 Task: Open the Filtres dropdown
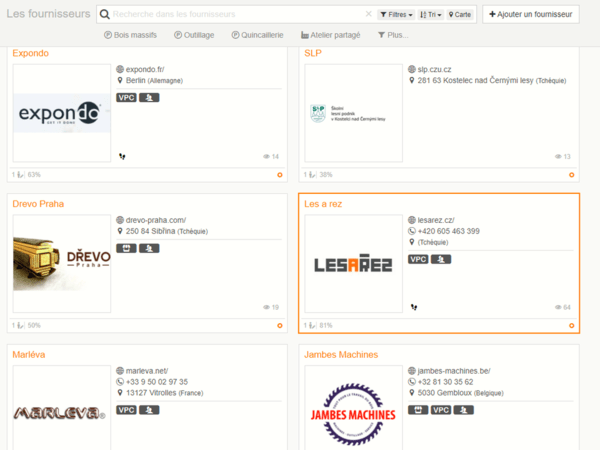pyautogui.click(x=396, y=15)
